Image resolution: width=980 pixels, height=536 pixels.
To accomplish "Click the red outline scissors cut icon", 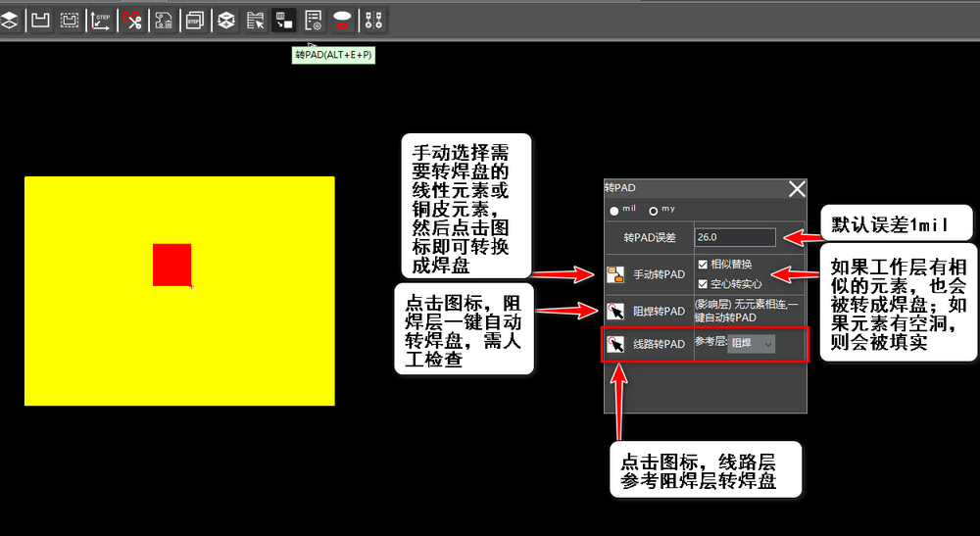I will click(132, 21).
